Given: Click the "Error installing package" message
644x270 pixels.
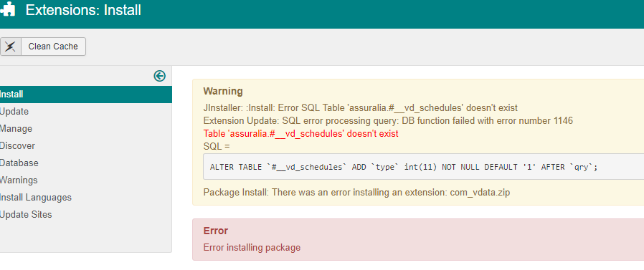Looking at the screenshot, I should coord(252,248).
